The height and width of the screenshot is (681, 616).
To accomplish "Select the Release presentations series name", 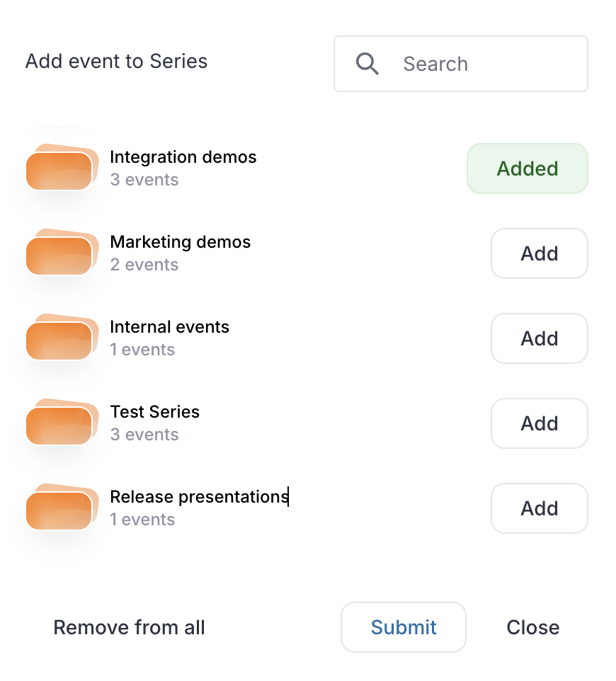I will point(200,497).
